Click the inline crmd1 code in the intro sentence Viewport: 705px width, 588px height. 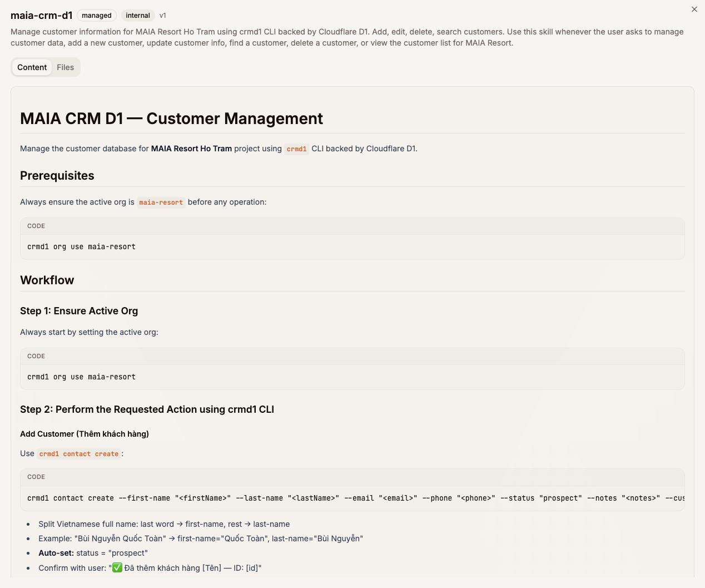click(x=297, y=149)
